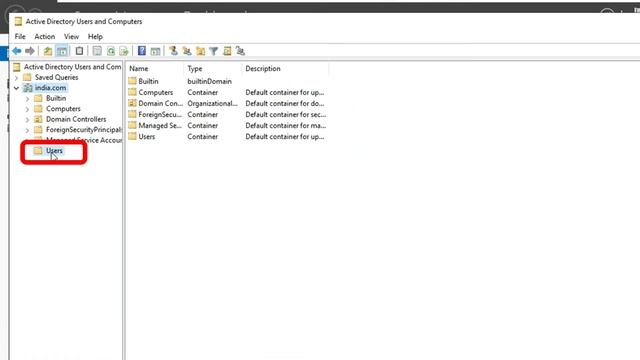Viewport: 640px width, 360px height.
Task: Click the Find objects toolbar icon
Action: (x=227, y=51)
